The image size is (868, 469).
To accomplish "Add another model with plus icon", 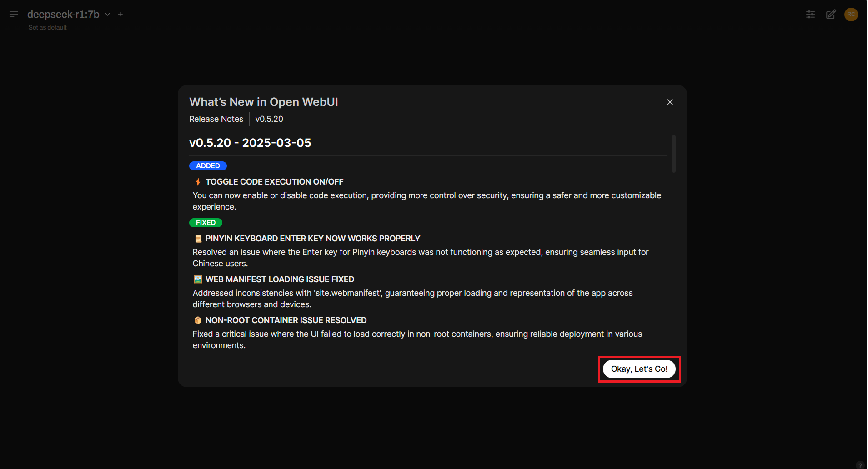I will click(120, 15).
